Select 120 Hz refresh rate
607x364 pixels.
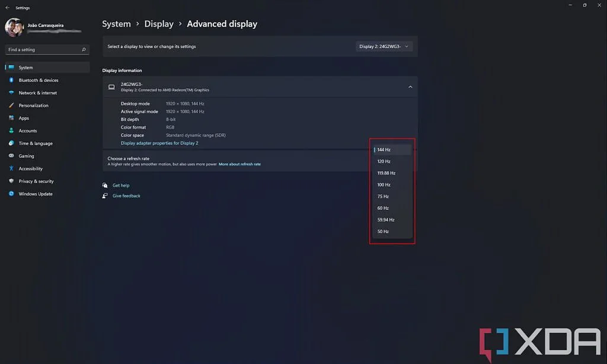392,161
